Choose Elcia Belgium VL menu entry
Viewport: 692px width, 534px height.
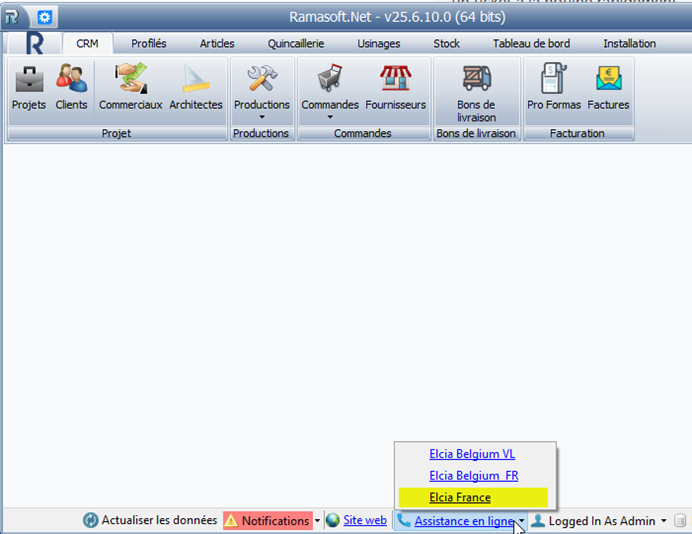tap(472, 453)
